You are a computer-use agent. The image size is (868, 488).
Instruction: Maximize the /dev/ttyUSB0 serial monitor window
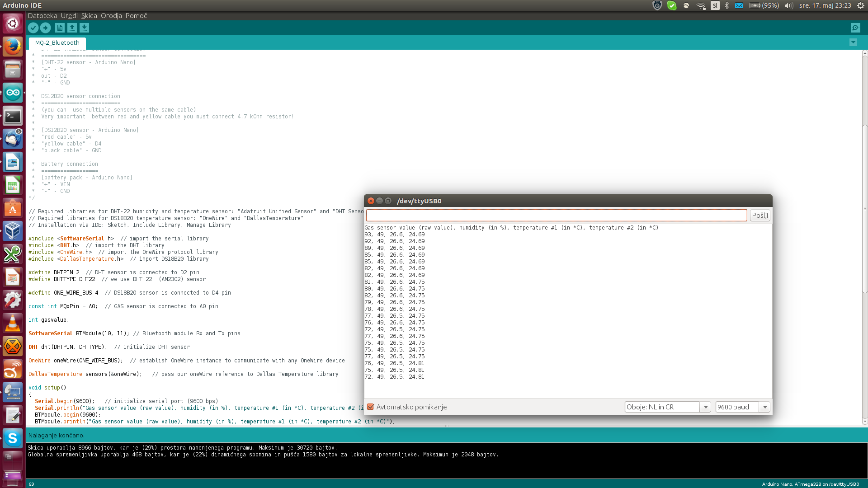tap(388, 201)
